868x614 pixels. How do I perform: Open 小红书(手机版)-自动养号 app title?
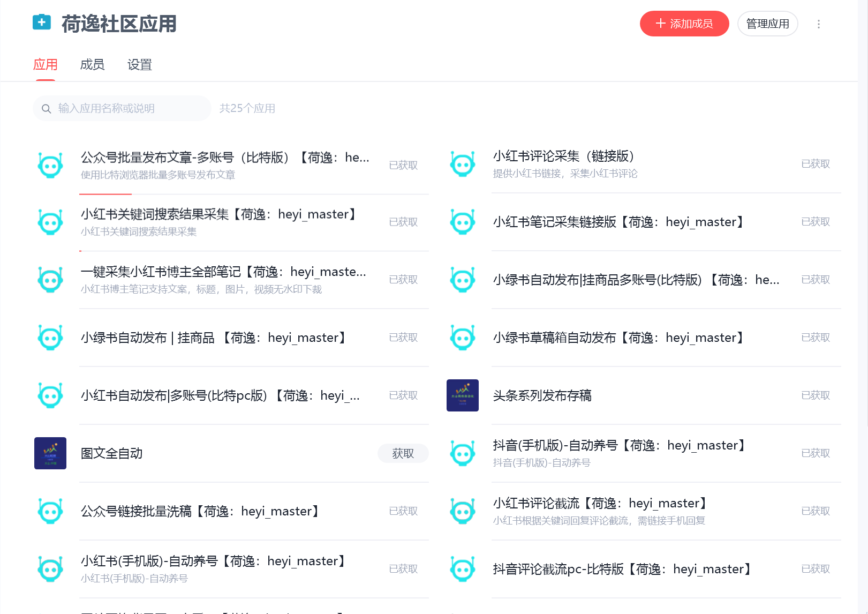(213, 561)
